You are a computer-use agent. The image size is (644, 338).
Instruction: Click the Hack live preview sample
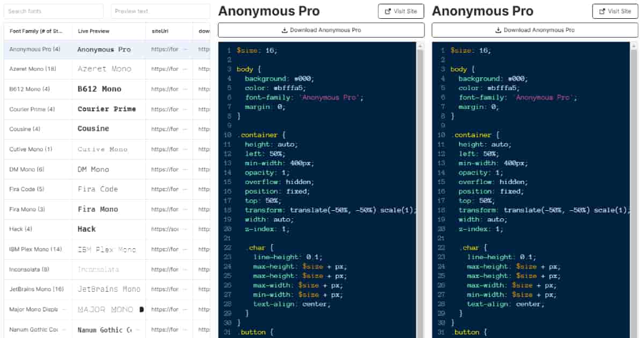coord(86,229)
